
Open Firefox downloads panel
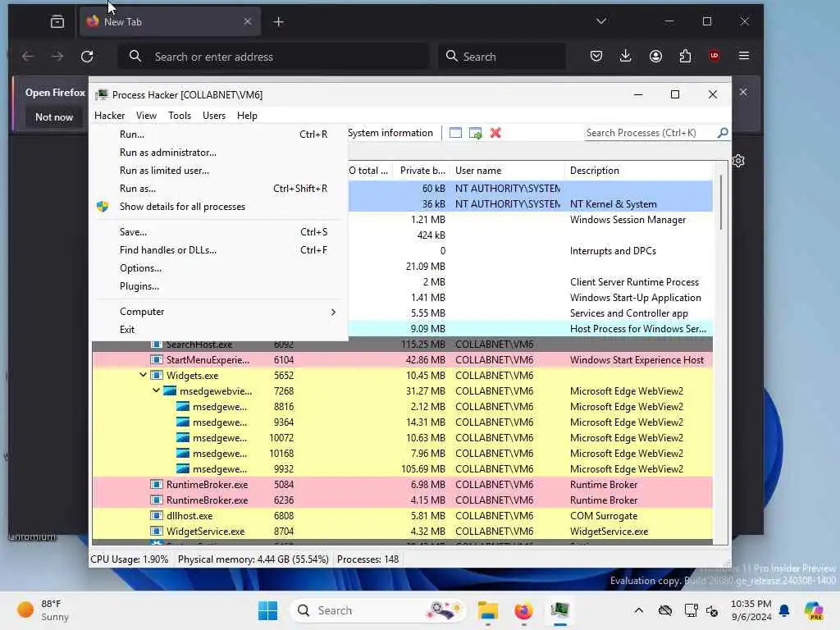625,56
